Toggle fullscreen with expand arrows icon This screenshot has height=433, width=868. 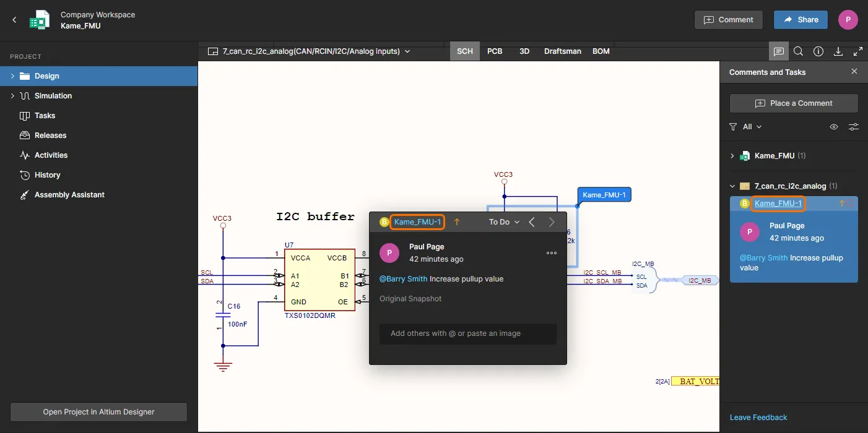pos(857,51)
